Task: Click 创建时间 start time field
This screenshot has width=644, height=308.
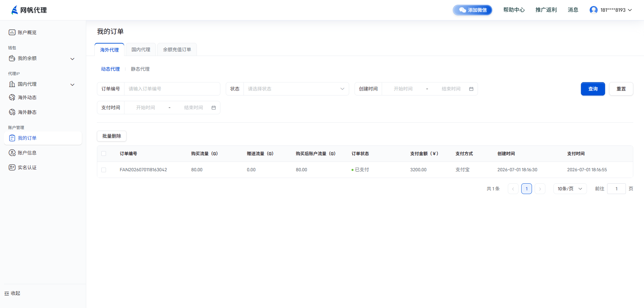Action: click(403, 89)
